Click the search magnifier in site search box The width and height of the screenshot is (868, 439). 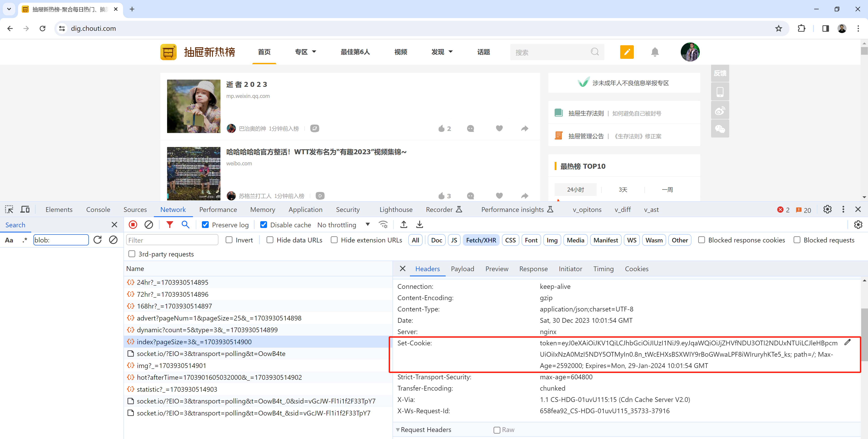pyautogui.click(x=595, y=52)
